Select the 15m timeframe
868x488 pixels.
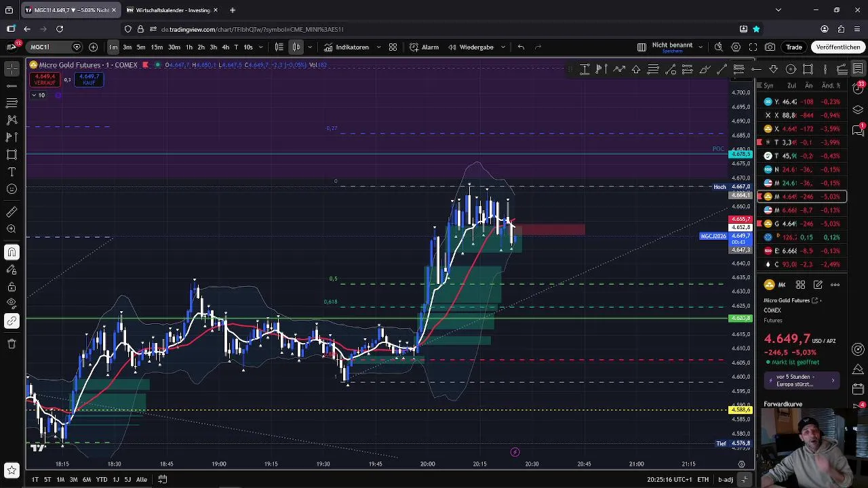coord(157,47)
